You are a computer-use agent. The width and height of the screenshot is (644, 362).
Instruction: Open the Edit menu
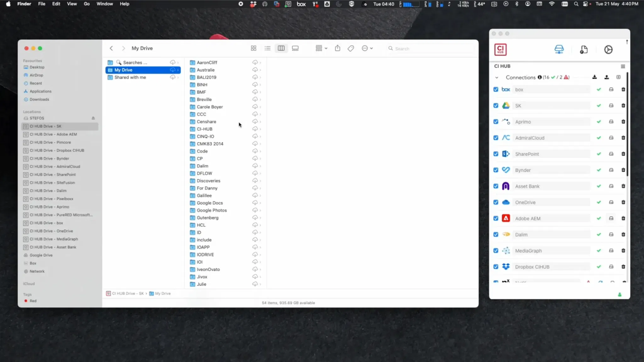(56, 4)
